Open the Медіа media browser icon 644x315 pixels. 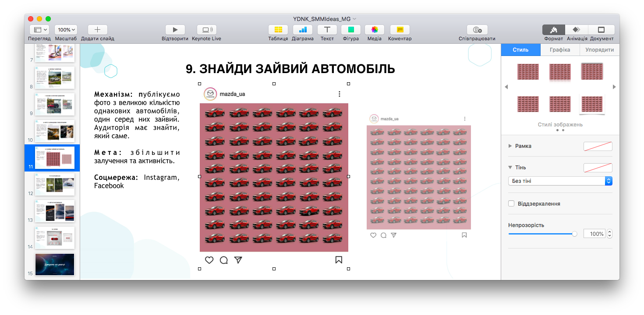coord(375,30)
